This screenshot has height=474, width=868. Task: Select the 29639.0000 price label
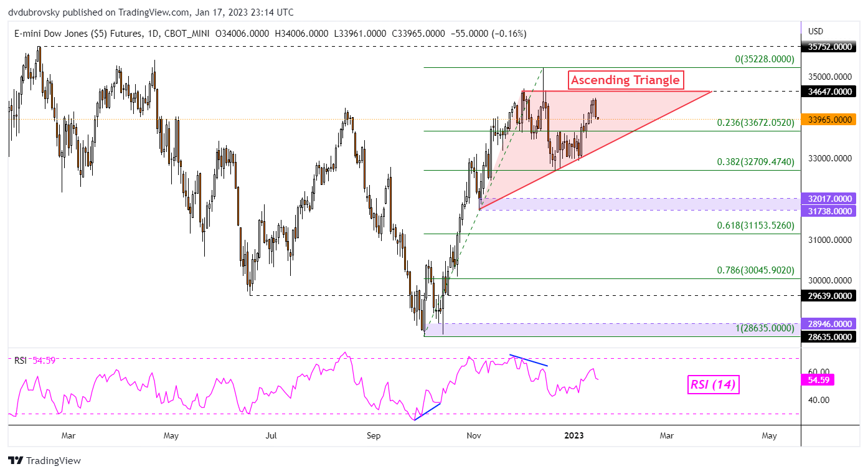click(x=830, y=296)
